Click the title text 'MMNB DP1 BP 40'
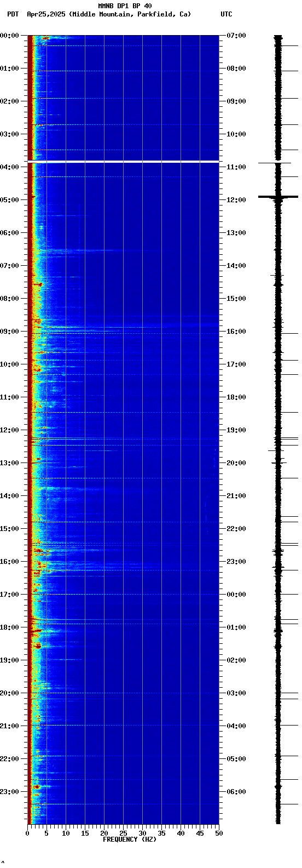The image size is (302, 868). [125, 6]
